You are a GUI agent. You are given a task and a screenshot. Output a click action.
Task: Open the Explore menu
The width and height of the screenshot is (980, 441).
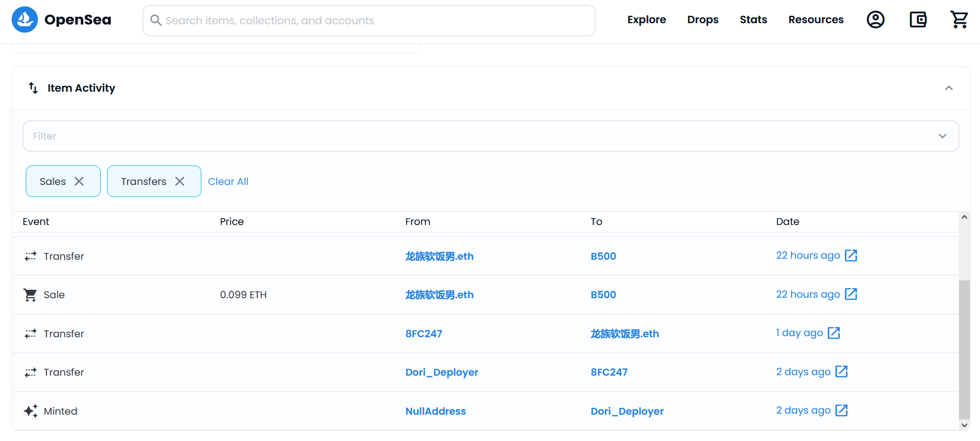point(646,19)
